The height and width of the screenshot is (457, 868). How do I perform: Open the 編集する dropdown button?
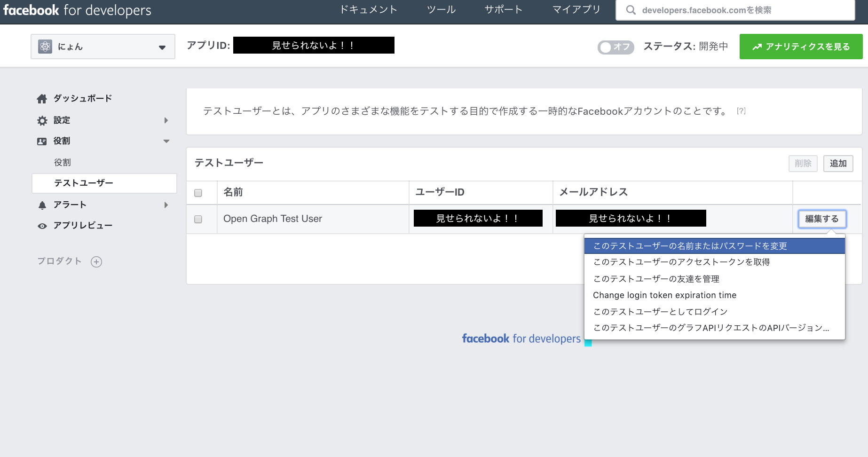tap(822, 219)
